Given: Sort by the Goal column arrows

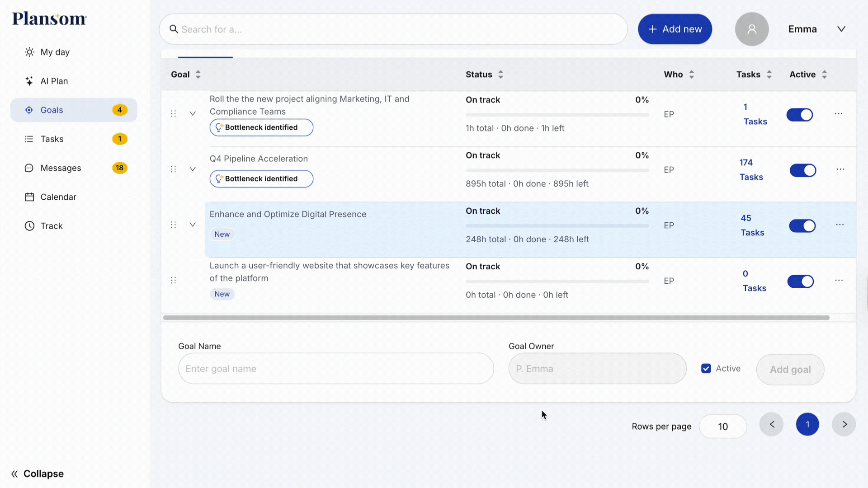Looking at the screenshot, I should (x=198, y=75).
